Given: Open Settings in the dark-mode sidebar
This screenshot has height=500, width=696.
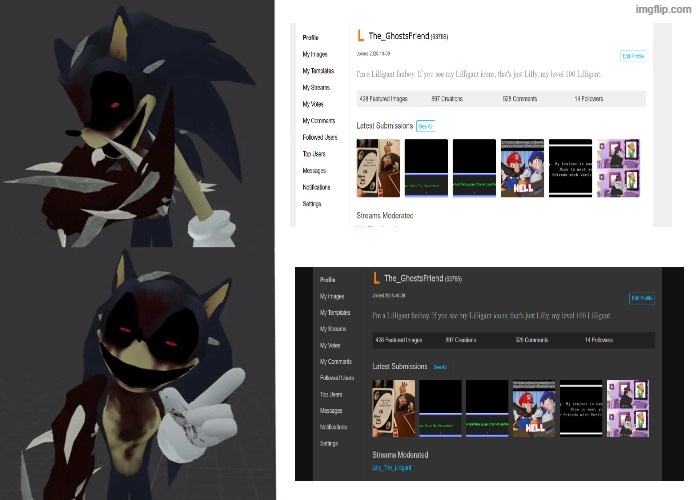Looking at the screenshot, I should click(x=329, y=444).
